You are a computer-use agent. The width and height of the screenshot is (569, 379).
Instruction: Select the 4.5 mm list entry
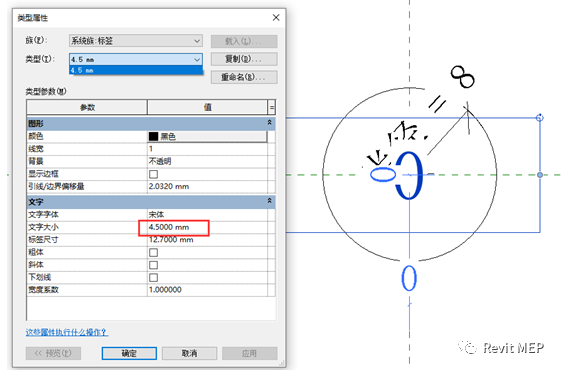(136, 70)
